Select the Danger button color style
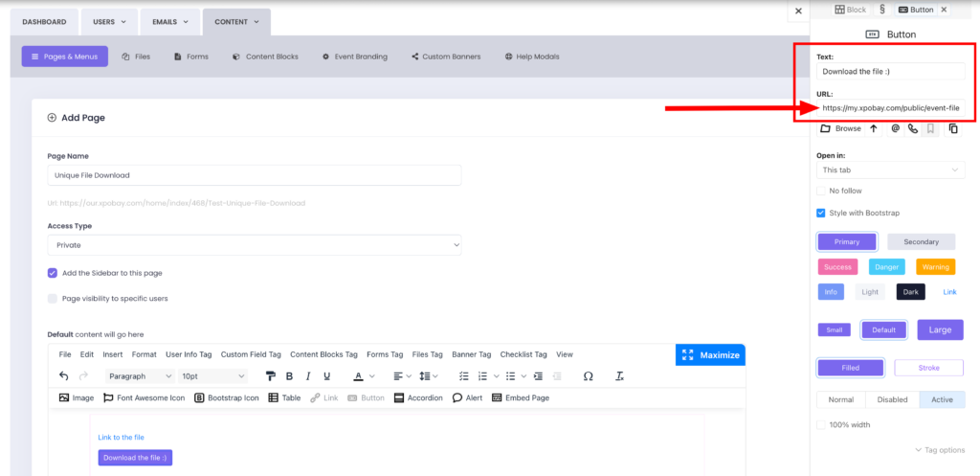 [x=888, y=267]
